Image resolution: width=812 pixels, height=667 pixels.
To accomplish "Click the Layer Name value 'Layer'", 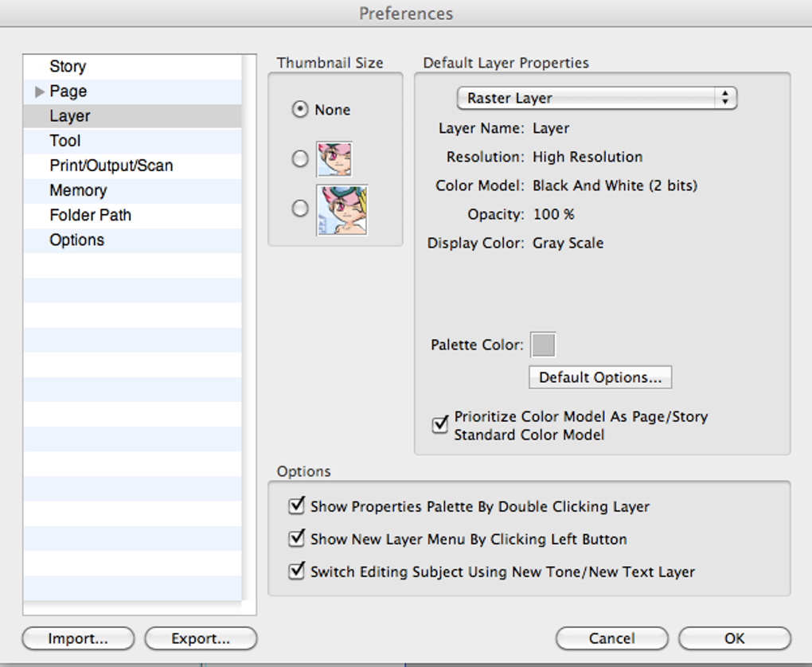I will (551, 128).
